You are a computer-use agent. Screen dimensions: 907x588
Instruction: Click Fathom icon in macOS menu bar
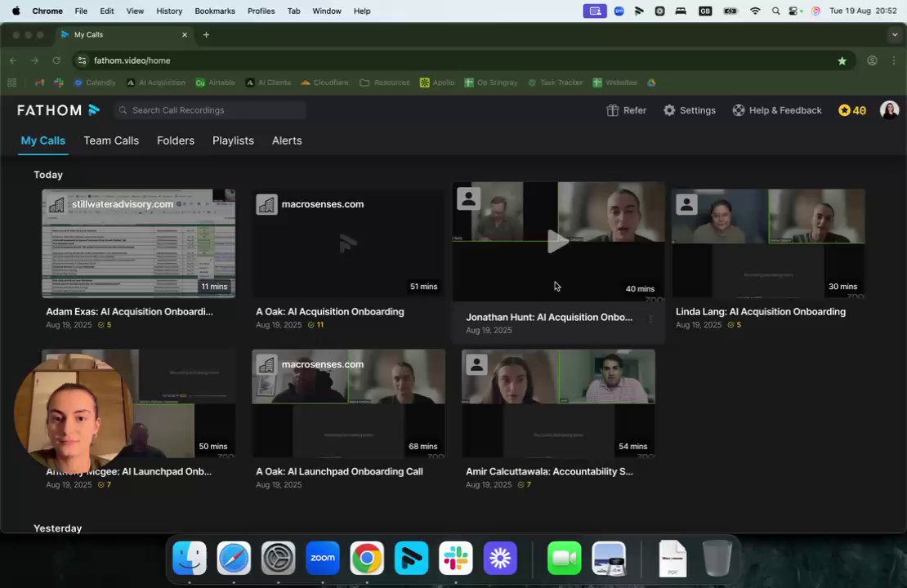(x=639, y=11)
